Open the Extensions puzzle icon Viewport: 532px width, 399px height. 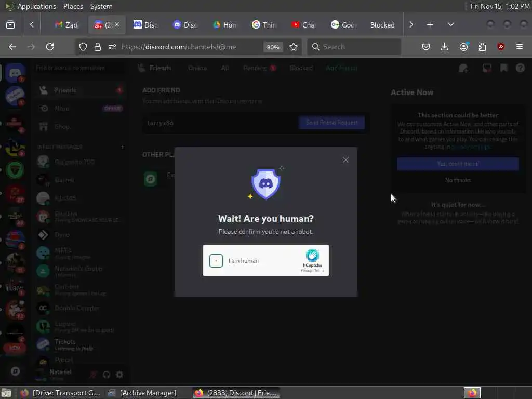(482, 47)
